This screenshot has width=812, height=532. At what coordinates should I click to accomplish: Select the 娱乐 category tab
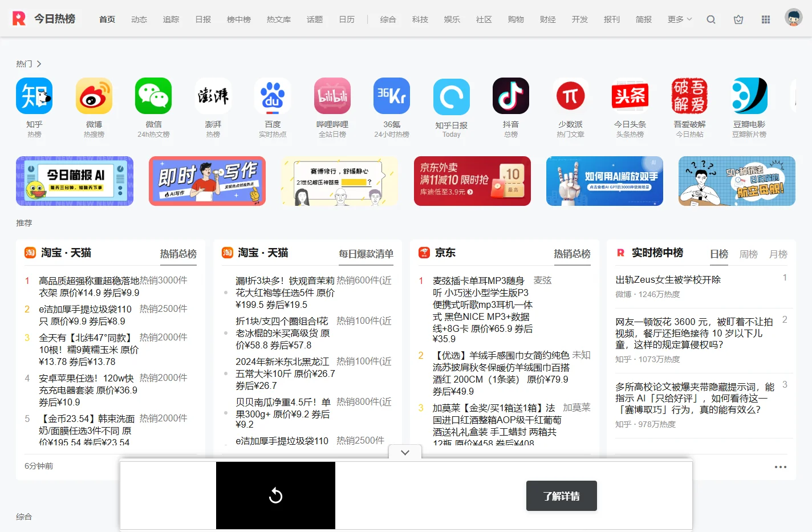pyautogui.click(x=452, y=19)
